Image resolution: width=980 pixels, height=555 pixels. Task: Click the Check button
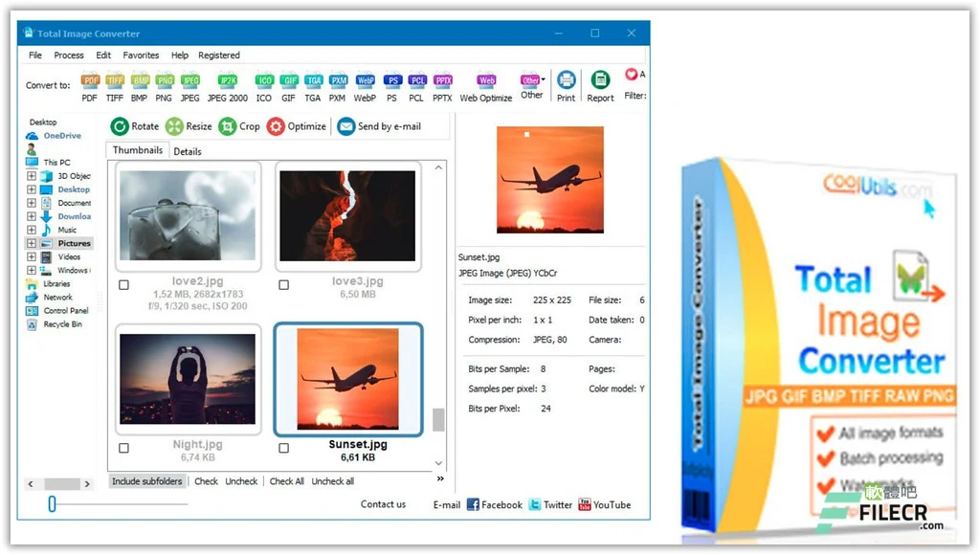[x=206, y=481]
